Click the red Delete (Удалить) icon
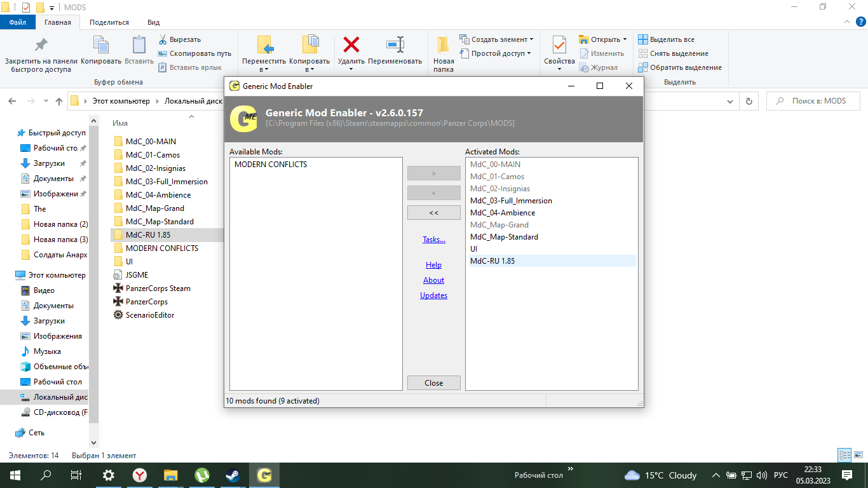The image size is (868, 488). pos(351,45)
